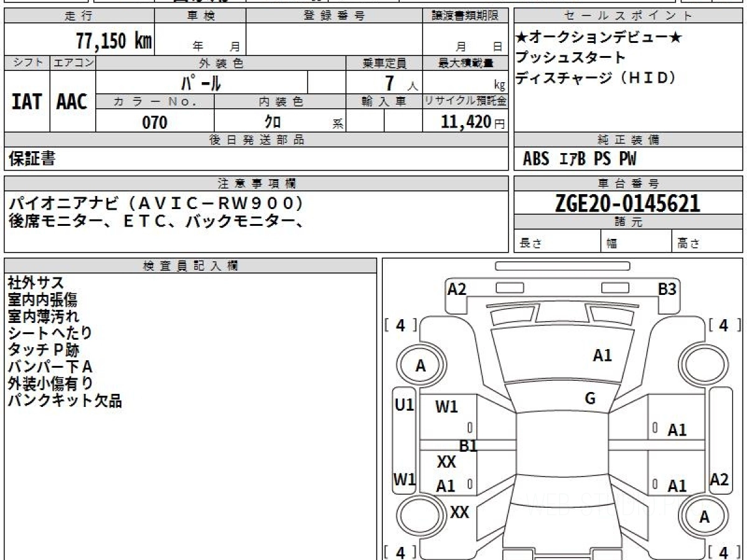Click the カラーNo. header

[x=155, y=101]
